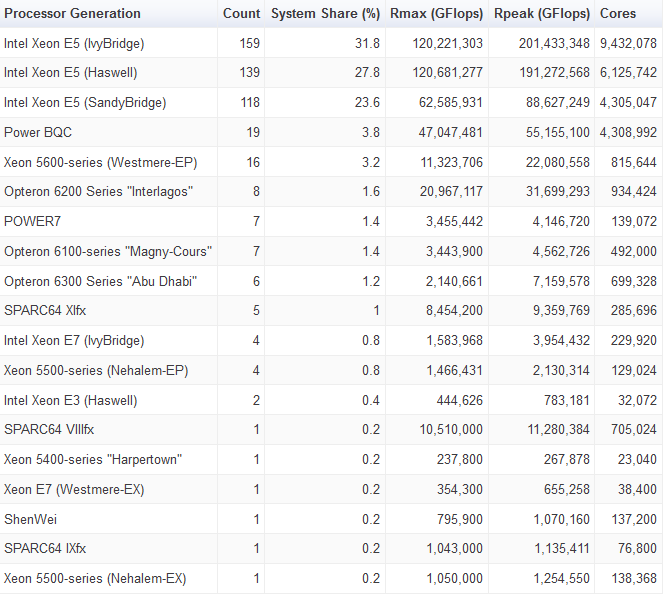Click Rmax value 354,300

(x=460, y=490)
